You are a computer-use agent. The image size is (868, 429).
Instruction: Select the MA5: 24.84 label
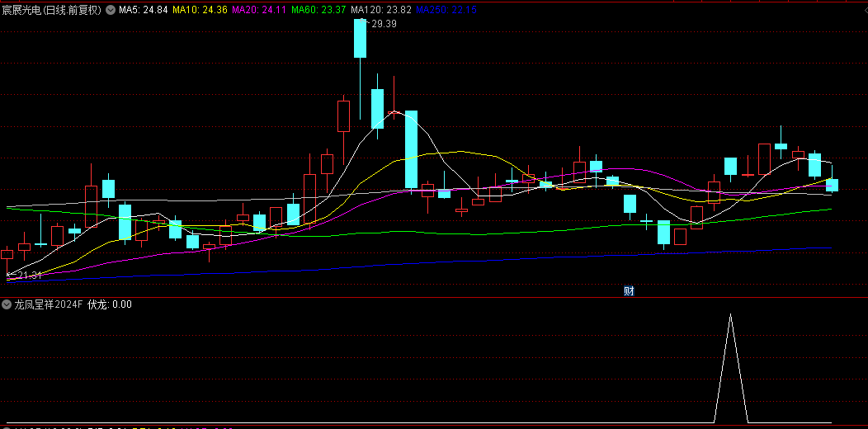[x=144, y=10]
